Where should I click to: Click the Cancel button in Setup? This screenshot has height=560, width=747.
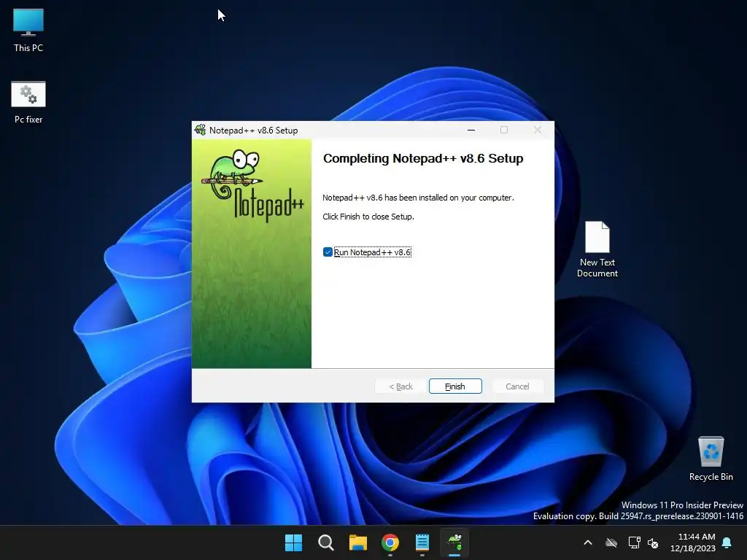[517, 386]
